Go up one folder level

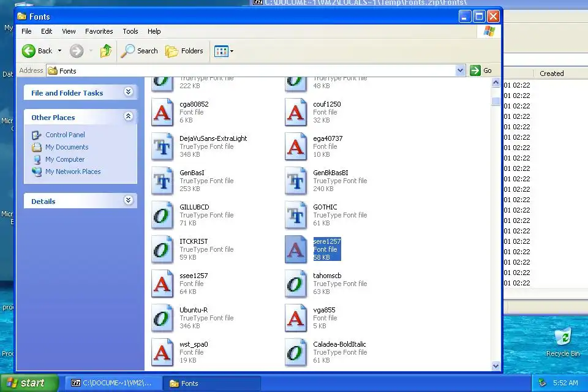[x=106, y=51]
